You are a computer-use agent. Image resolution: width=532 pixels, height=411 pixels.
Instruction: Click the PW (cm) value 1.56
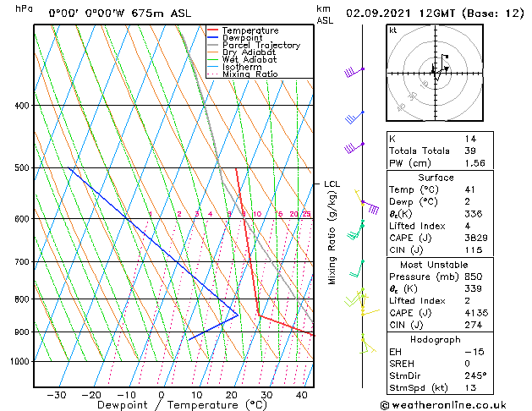[474, 163]
